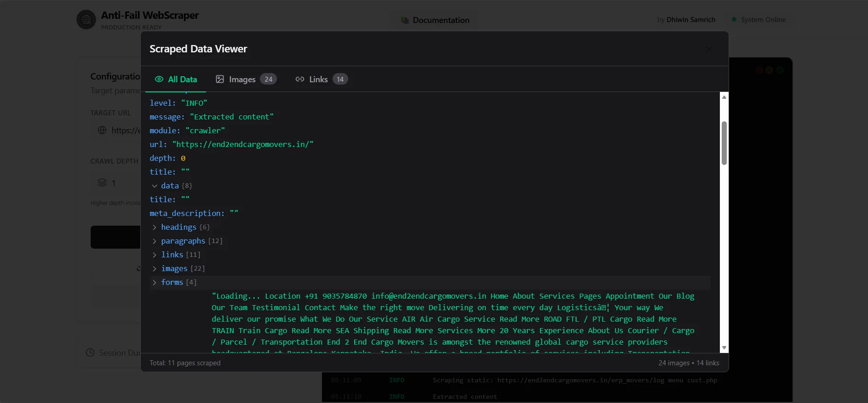
Task: Expand the images [22] node
Action: (x=155, y=268)
